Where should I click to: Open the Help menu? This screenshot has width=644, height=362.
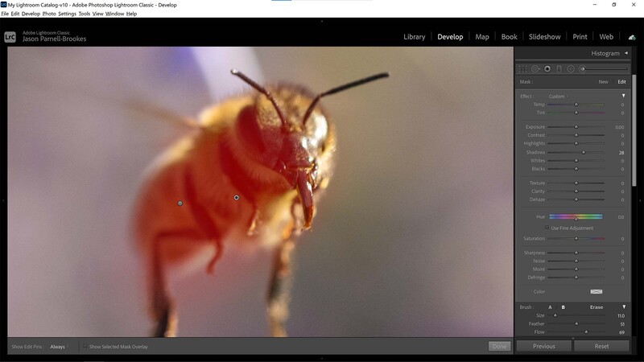(x=131, y=14)
